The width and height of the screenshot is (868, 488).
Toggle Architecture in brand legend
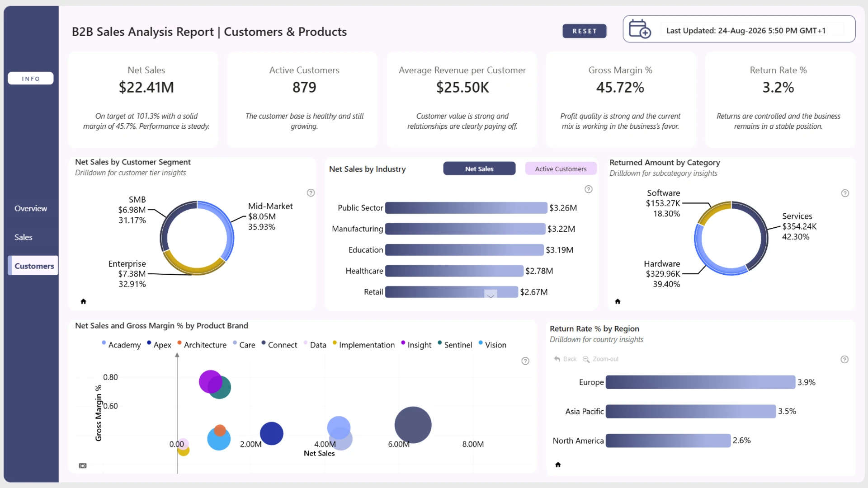click(202, 345)
